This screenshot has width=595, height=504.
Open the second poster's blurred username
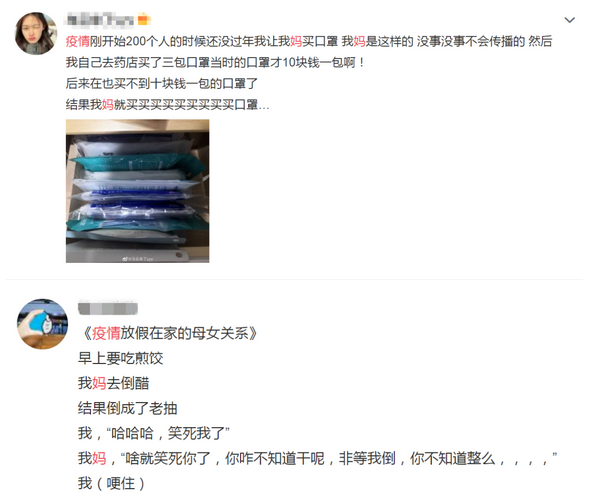click(x=108, y=308)
